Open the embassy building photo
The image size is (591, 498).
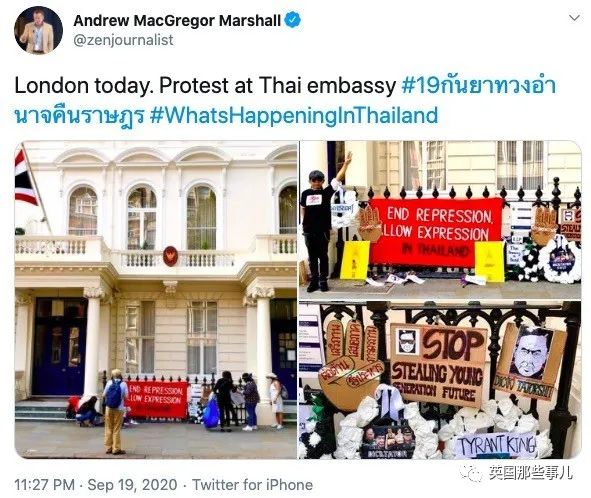(x=156, y=300)
